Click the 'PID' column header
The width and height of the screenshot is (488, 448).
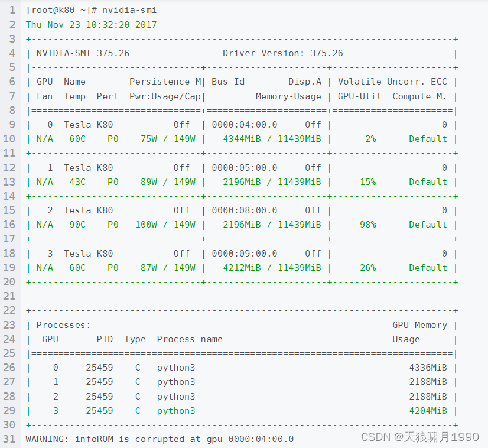point(105,339)
